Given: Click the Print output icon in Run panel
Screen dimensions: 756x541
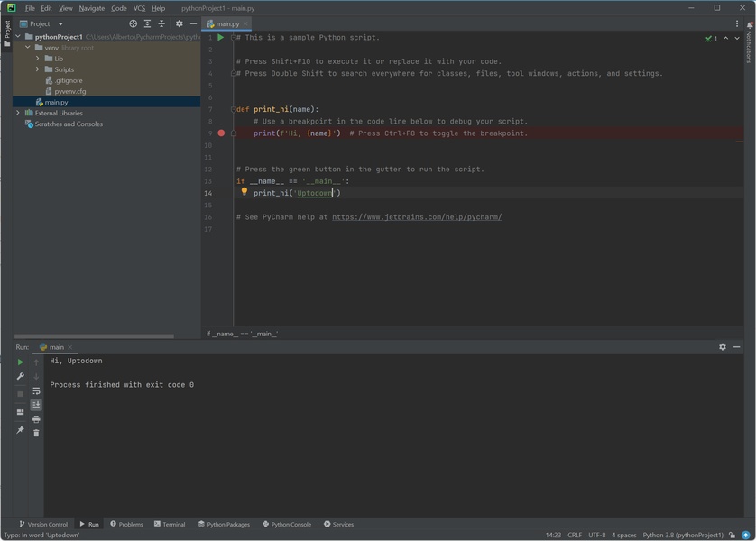Looking at the screenshot, I should [36, 419].
